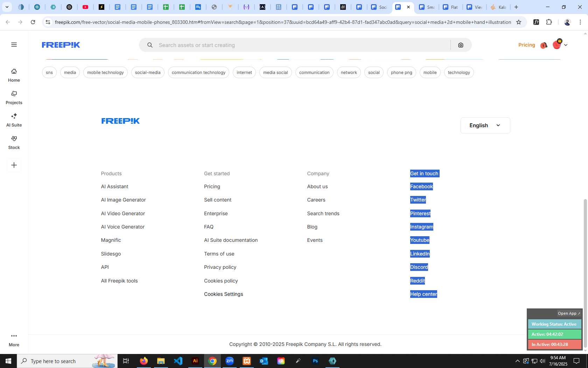588x368 pixels.
Task: Click the plus icon in sidebar
Action: coord(14,165)
